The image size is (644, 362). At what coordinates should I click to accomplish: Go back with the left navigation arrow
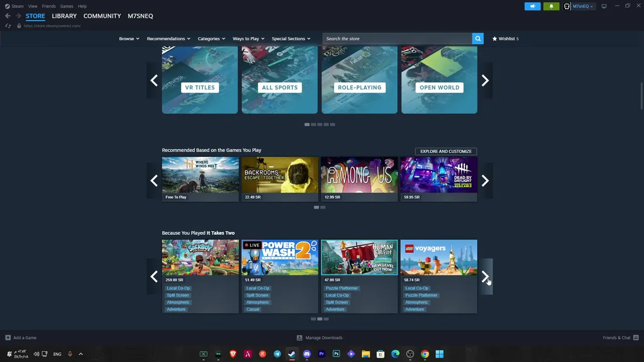(x=8, y=16)
